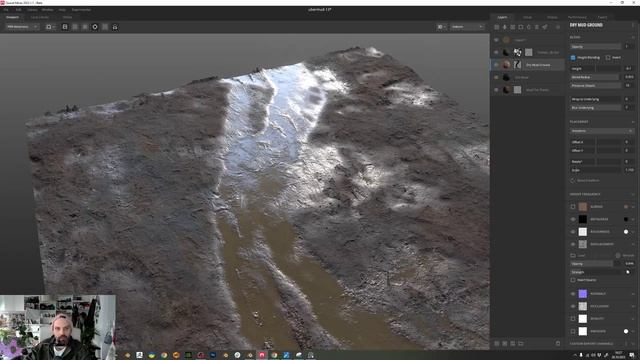Click the circular target icon in viewport toolbar
640x360 pixels.
click(95, 27)
